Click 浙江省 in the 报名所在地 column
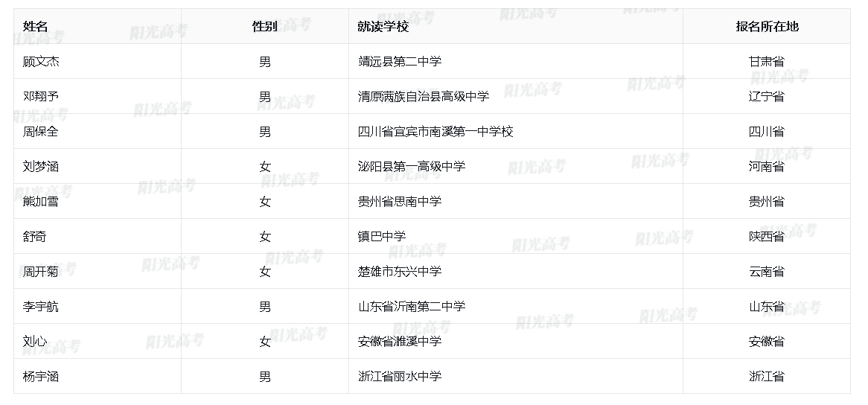The width and height of the screenshot is (868, 405). 767,377
